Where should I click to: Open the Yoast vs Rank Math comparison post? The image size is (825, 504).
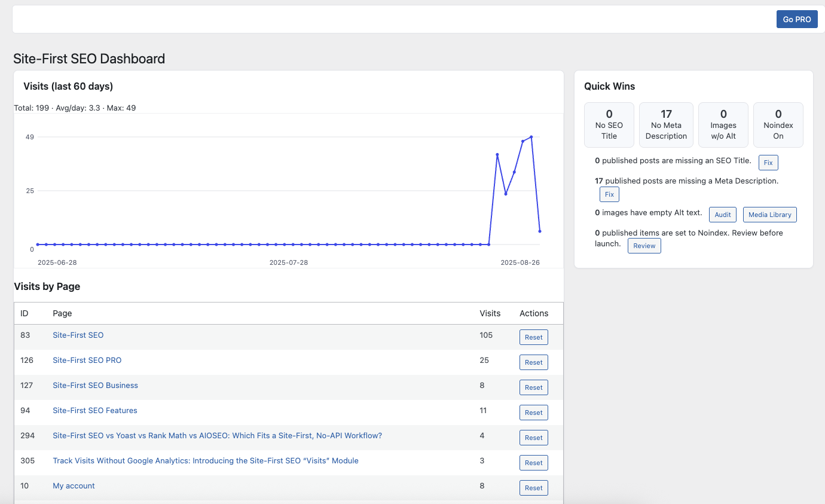coord(217,436)
